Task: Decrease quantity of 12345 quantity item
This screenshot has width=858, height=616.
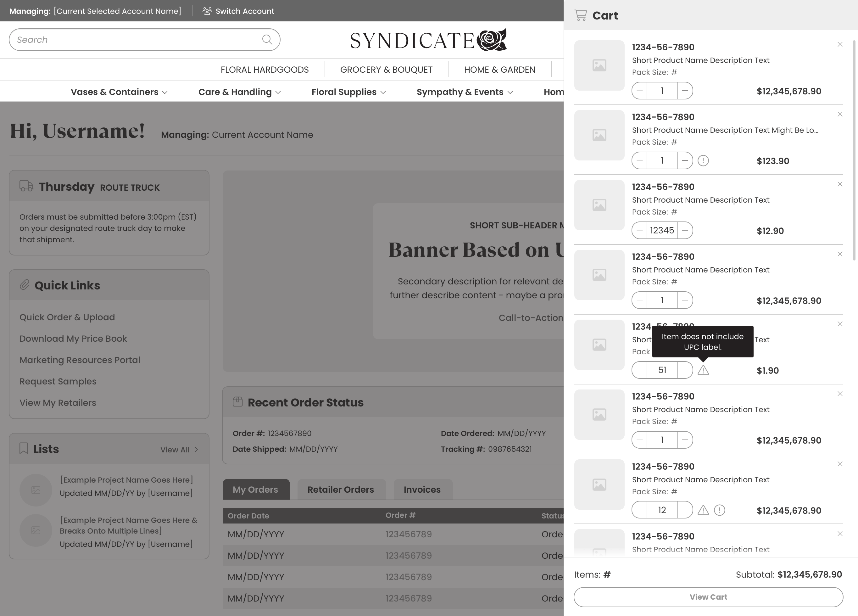Action: (639, 230)
